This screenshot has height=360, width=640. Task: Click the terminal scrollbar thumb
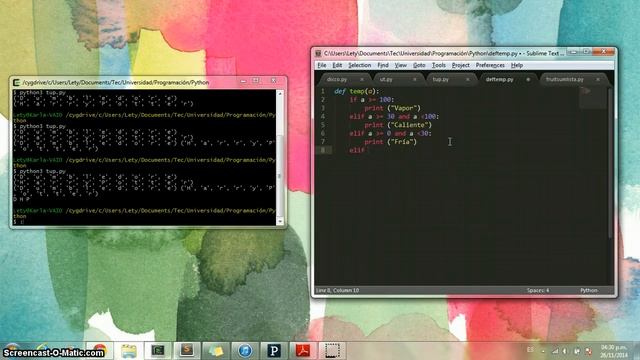click(x=280, y=176)
